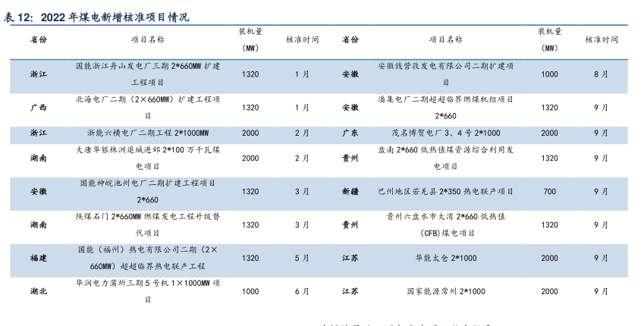Click the project '华润电力蒲圻三期 5 号机 1×1000MW 项目'
The width and height of the screenshot is (644, 326).
tap(148, 291)
